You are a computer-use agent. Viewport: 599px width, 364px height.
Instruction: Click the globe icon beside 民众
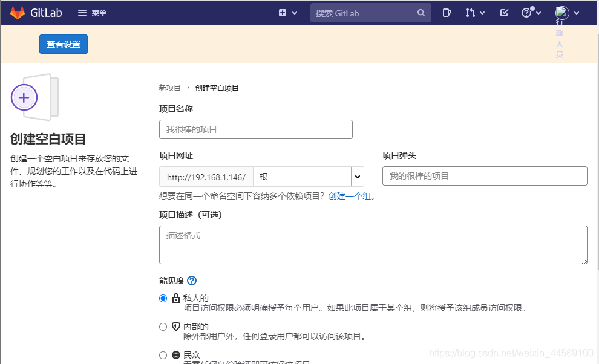tap(175, 355)
